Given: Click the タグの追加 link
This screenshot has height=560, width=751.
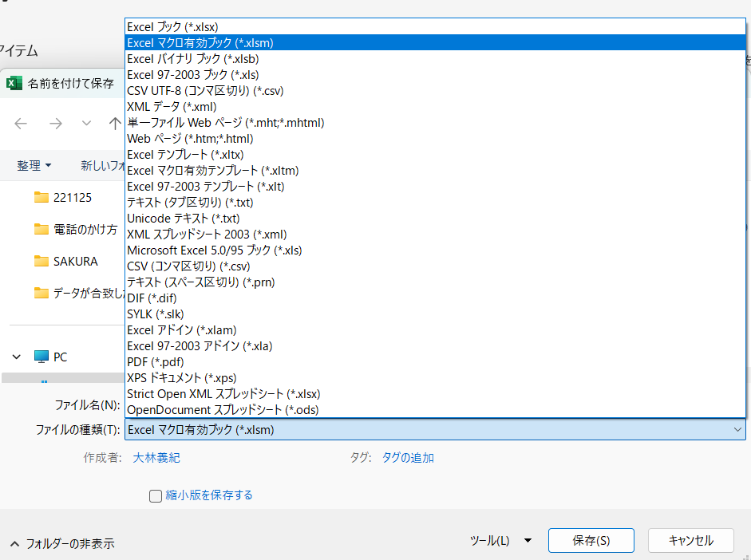Looking at the screenshot, I should (x=408, y=457).
